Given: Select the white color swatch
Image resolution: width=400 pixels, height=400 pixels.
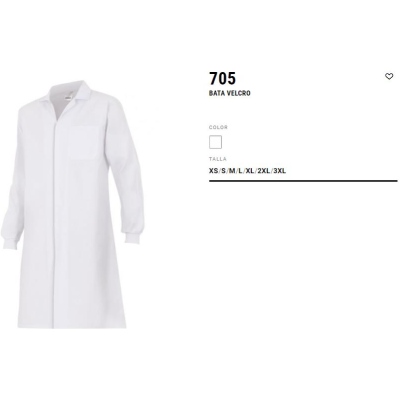Looking at the screenshot, I should [x=215, y=142].
